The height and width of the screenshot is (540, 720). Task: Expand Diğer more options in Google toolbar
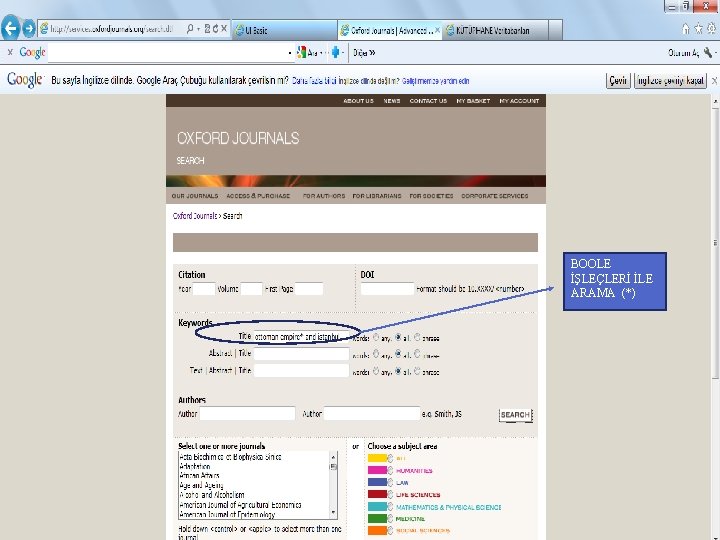[x=364, y=53]
